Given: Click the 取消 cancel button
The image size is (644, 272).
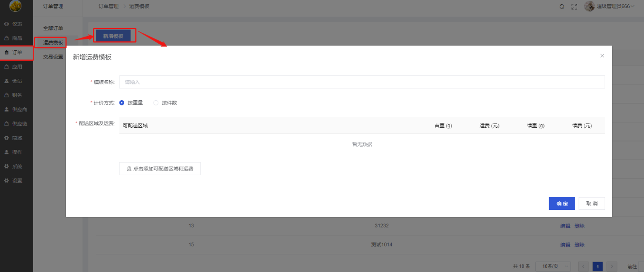Looking at the screenshot, I should 592,203.
